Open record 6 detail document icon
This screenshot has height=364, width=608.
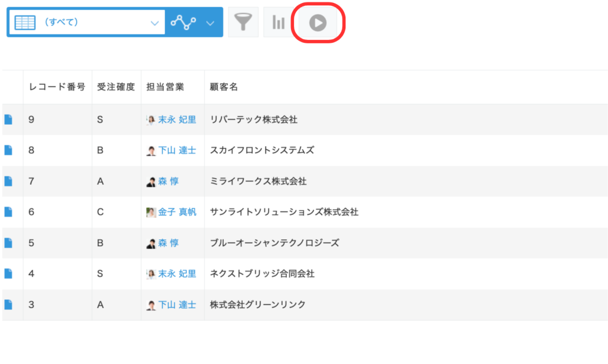8,212
